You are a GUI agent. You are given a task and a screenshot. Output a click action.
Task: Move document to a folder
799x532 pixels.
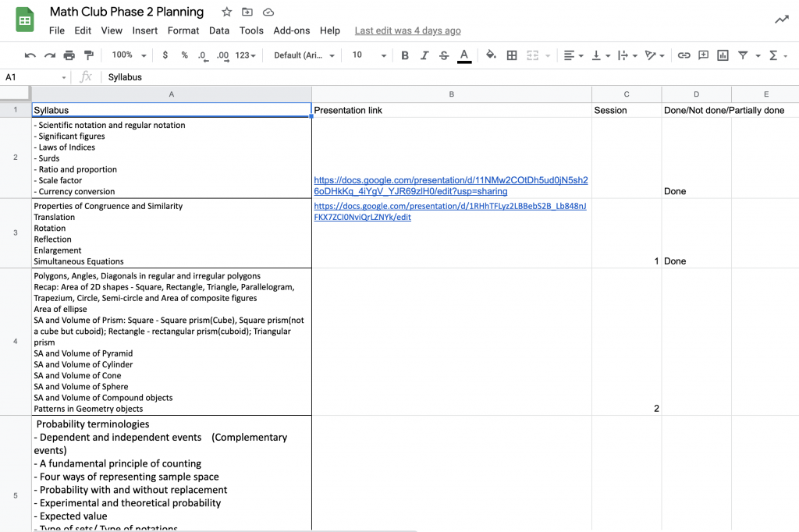pyautogui.click(x=247, y=12)
